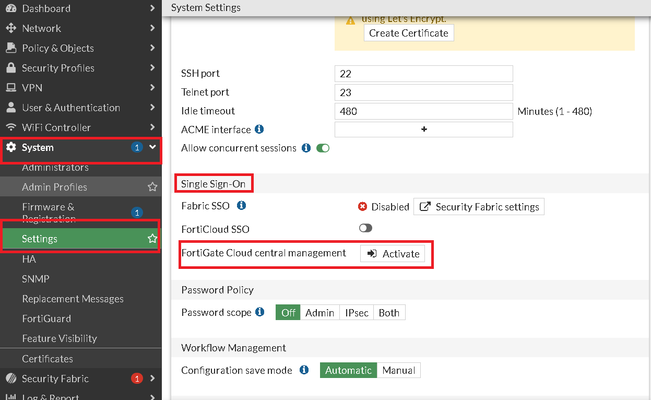This screenshot has height=400, width=651.
Task: Click the WiFi Controller signal icon
Action: (x=11, y=128)
